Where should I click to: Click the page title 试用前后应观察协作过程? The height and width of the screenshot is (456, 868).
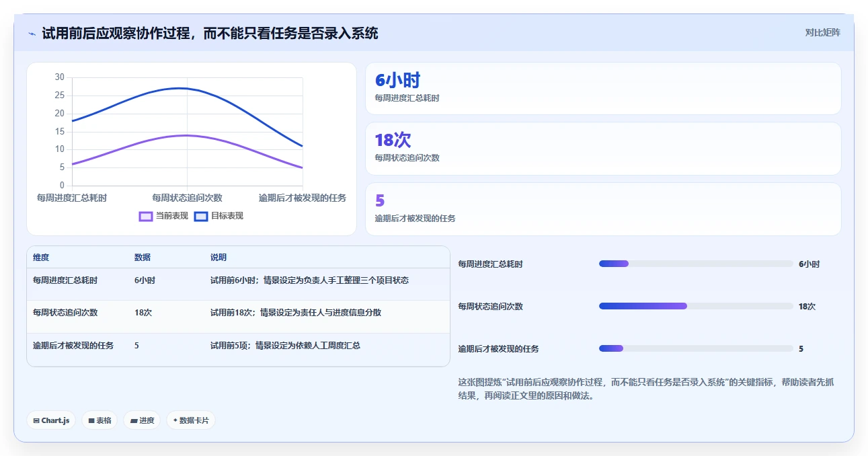tap(210, 33)
